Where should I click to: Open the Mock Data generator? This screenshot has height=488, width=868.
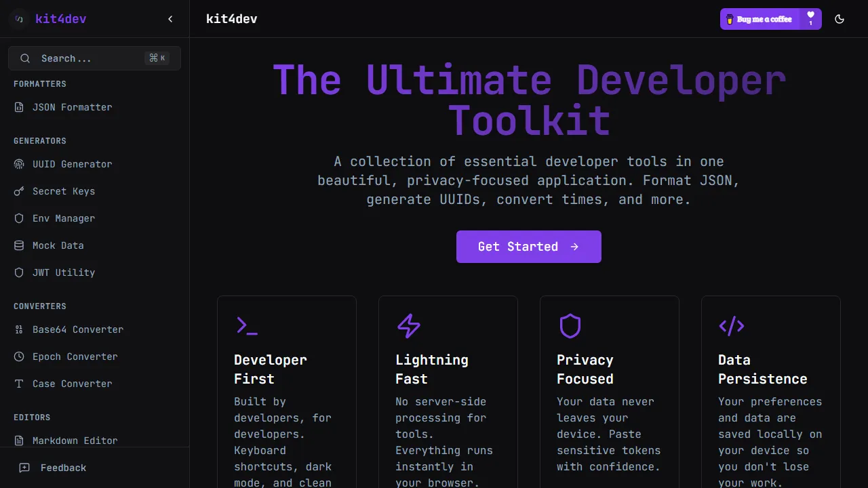(x=58, y=245)
